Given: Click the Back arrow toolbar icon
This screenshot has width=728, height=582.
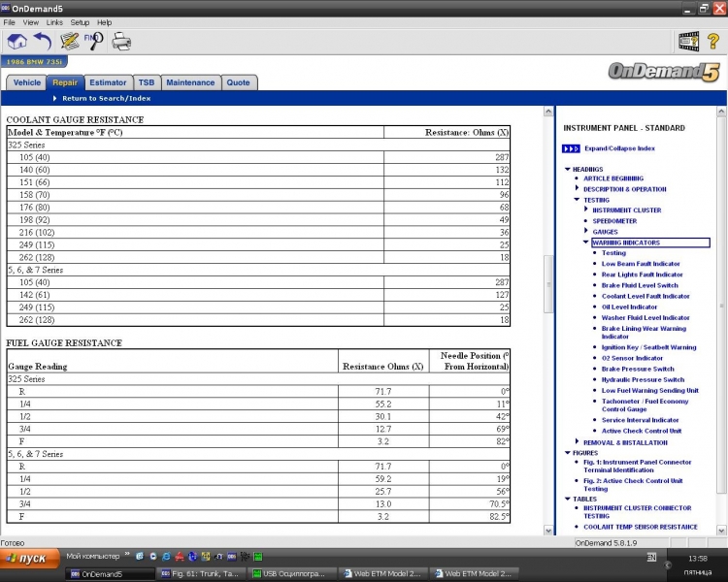Looking at the screenshot, I should [43, 41].
